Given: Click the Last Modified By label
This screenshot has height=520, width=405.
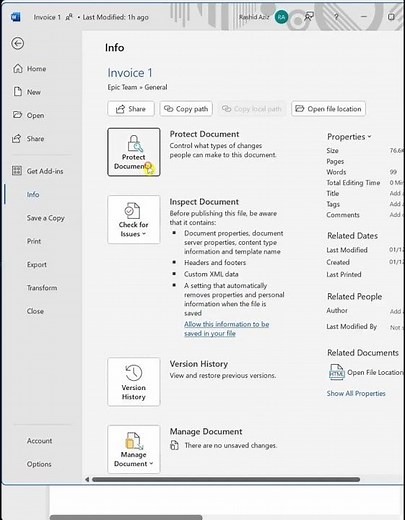Looking at the screenshot, I should 352,327.
